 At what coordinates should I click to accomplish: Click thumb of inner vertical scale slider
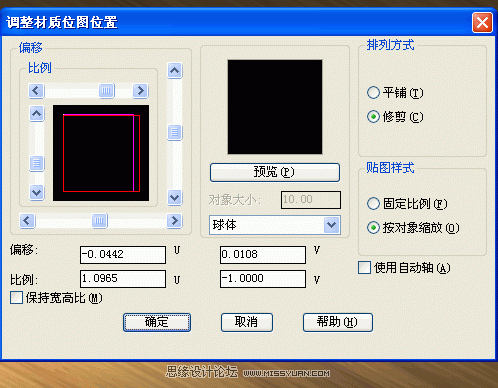37,164
